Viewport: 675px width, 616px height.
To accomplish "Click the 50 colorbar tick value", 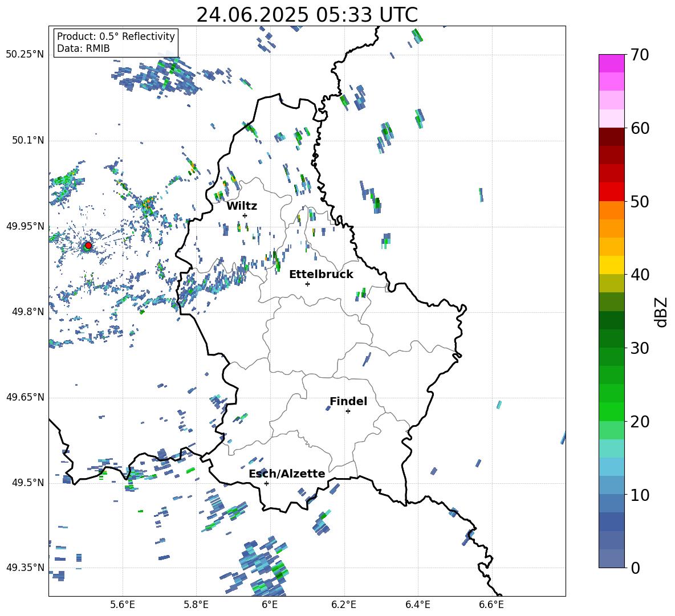I will click(x=640, y=202).
